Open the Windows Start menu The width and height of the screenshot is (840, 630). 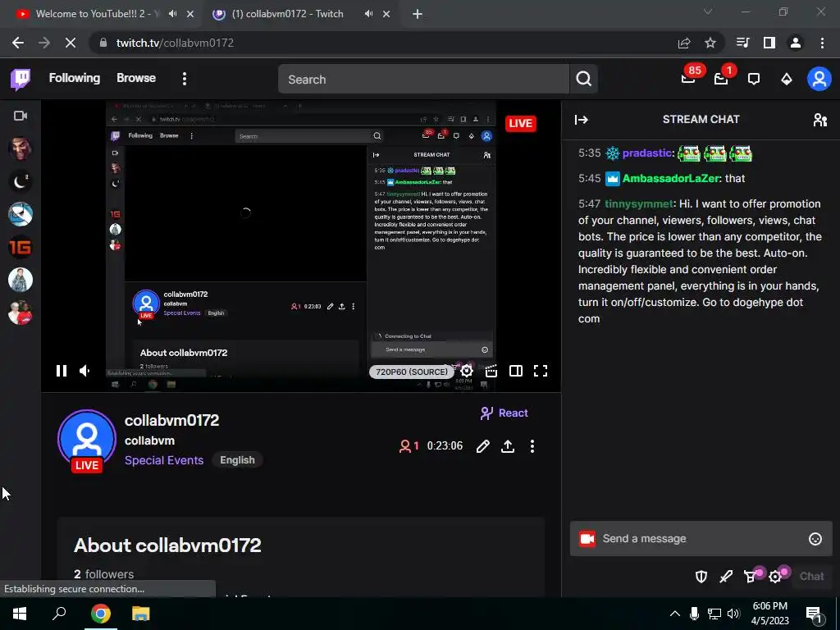pos(20,614)
